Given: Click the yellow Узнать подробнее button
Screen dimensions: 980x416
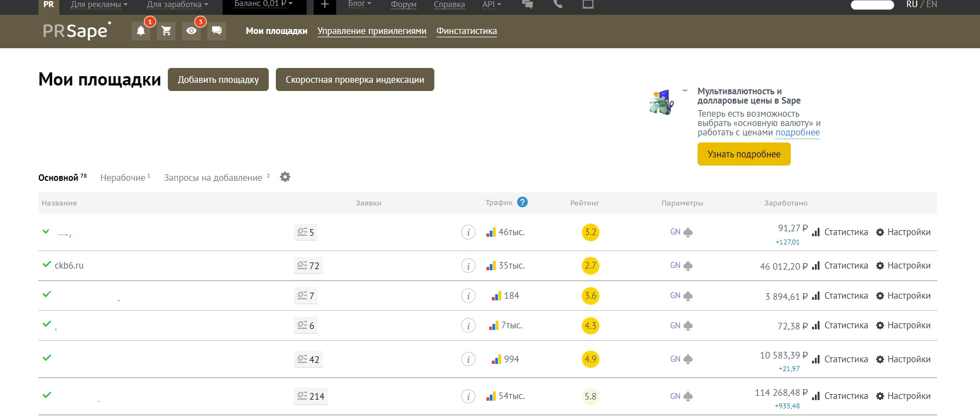Looking at the screenshot, I should pyautogui.click(x=744, y=154).
